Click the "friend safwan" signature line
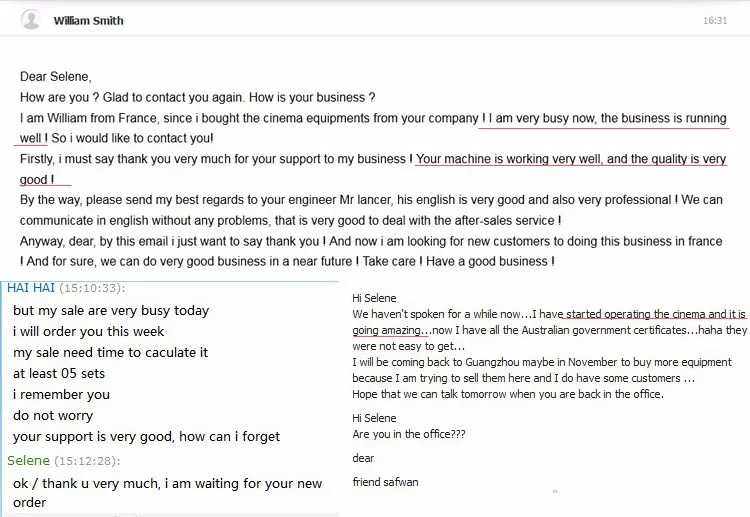The image size is (750, 517). pyautogui.click(x=385, y=482)
